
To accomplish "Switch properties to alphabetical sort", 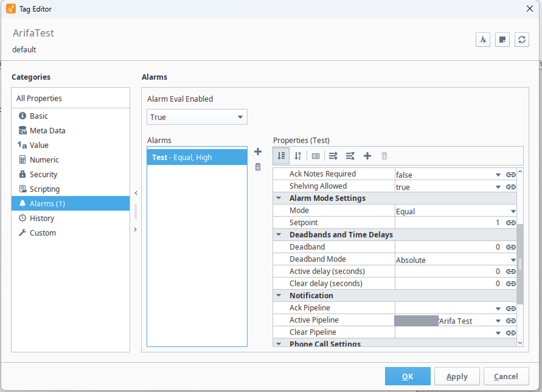I will click(297, 156).
